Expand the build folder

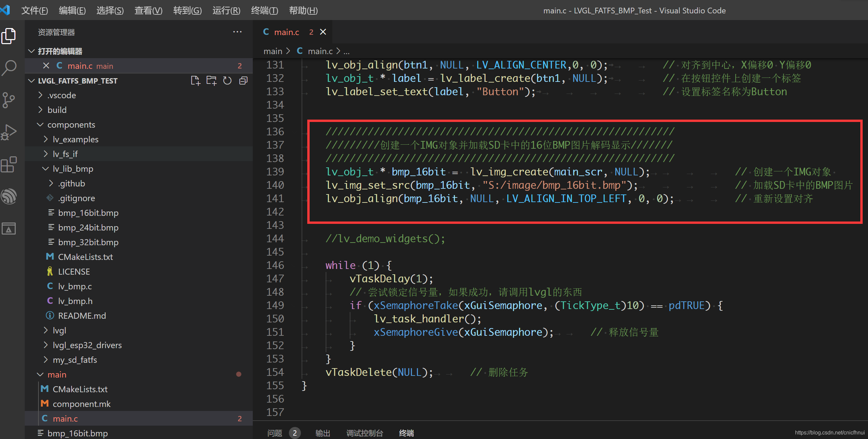pos(57,110)
